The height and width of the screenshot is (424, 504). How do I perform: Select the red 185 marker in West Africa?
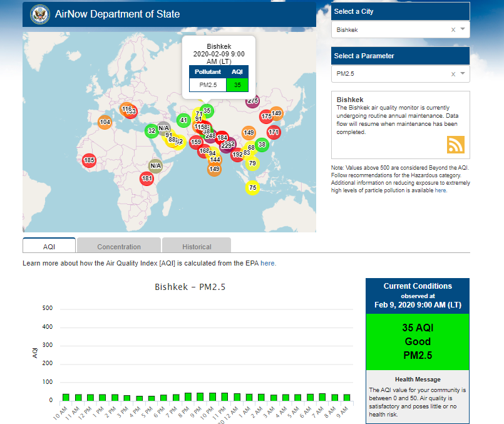(89, 161)
